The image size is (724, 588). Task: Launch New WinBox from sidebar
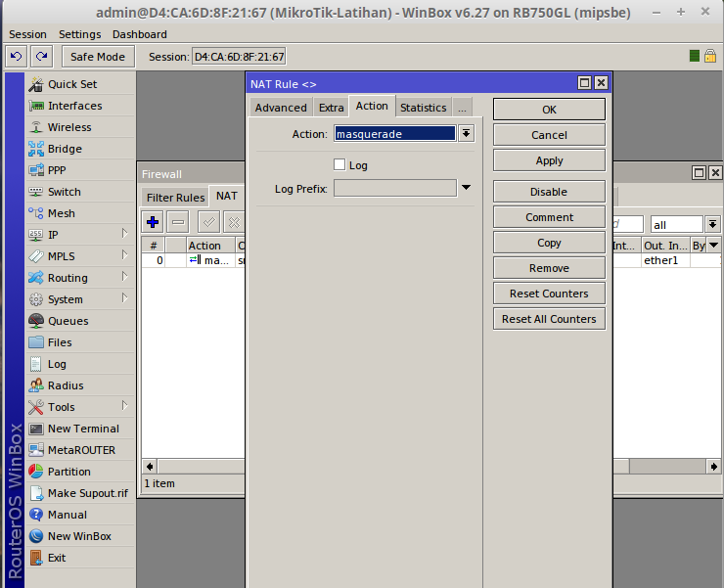[80, 536]
